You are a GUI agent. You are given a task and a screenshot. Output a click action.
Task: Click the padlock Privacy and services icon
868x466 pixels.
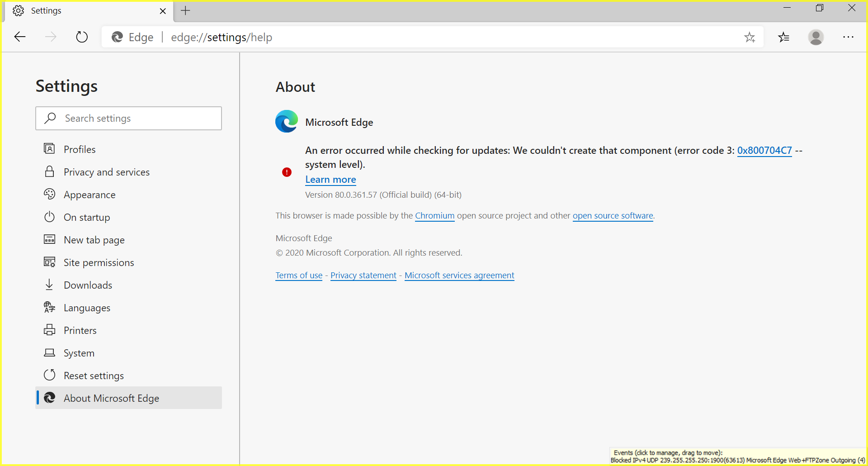[x=49, y=171]
